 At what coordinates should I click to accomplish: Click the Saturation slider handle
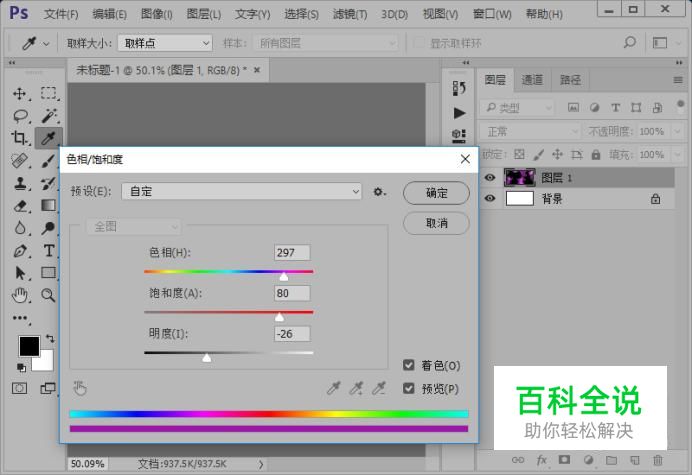point(279,317)
